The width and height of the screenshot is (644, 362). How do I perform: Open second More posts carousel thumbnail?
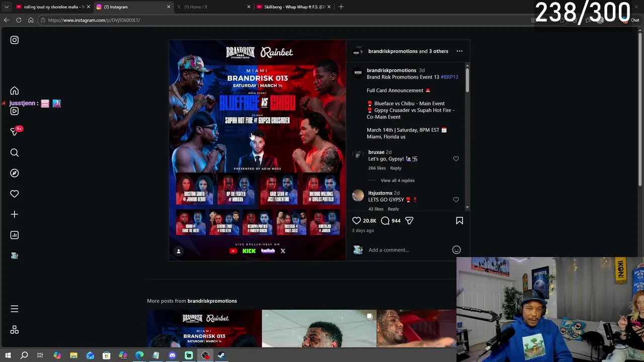point(319,328)
